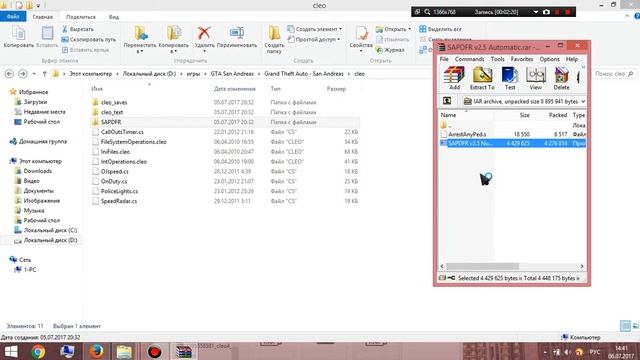Viewport: 640px width, 360px height.
Task: Click Select All (Выделить все) button
Action: (x=440, y=29)
